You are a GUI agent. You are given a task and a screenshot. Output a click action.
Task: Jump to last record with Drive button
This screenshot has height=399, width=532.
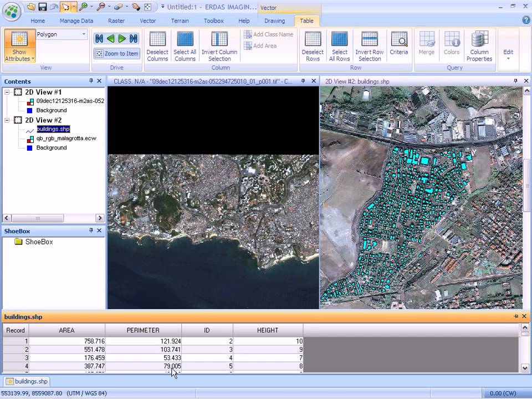(134, 38)
